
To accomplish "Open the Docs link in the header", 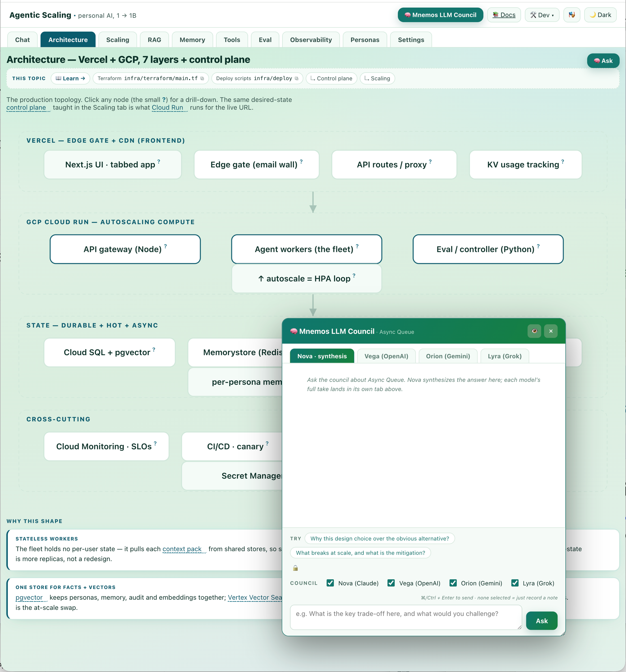I will point(504,15).
